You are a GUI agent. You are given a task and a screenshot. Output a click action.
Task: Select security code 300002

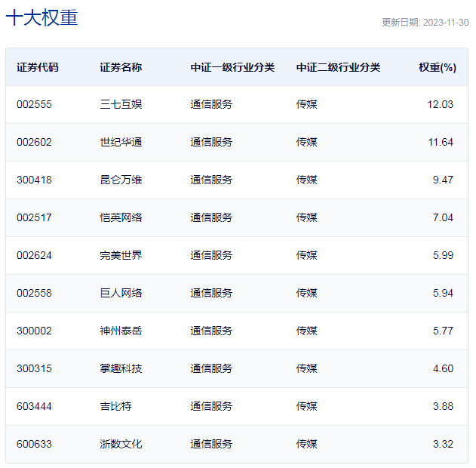click(x=34, y=331)
